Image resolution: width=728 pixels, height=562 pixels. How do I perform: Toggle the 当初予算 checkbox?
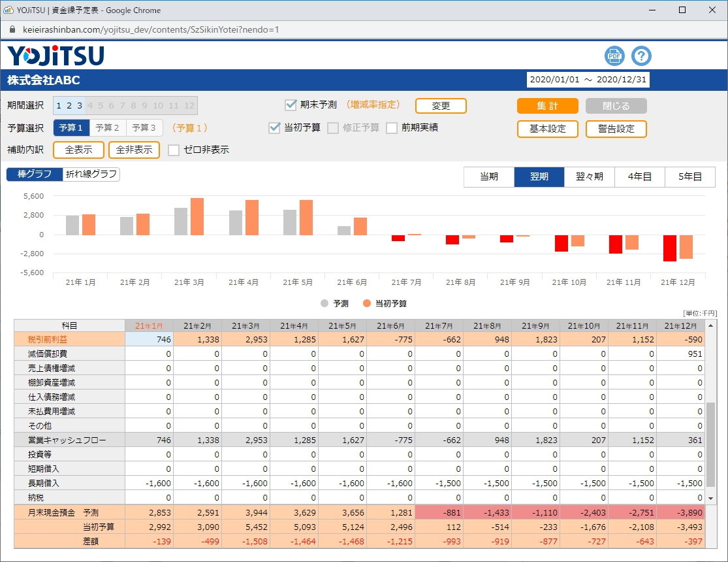[275, 128]
